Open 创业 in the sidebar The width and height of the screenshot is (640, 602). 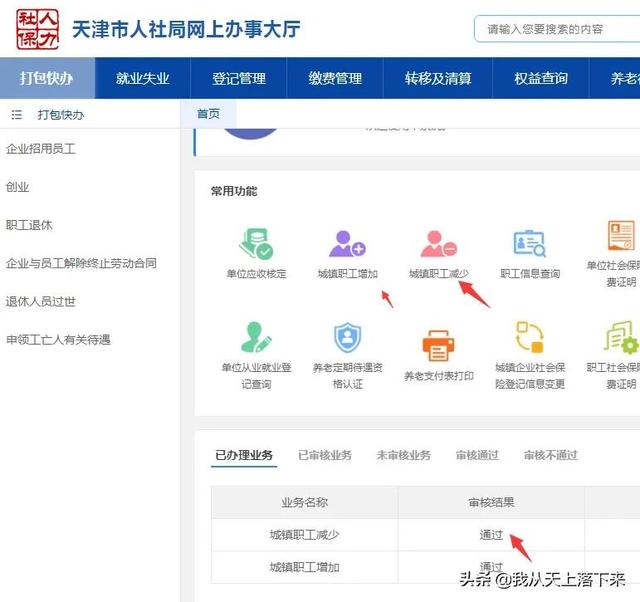pyautogui.click(x=18, y=187)
